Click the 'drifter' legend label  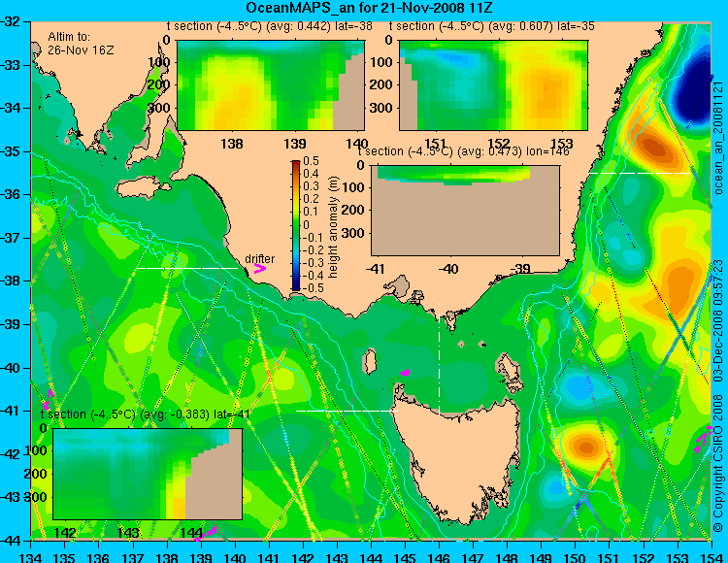259,258
